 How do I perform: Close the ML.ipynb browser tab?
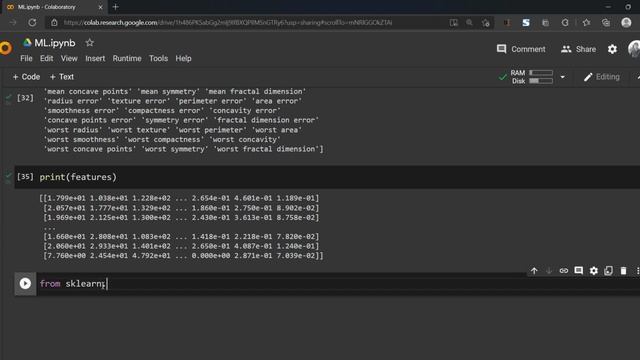tap(100, 7)
